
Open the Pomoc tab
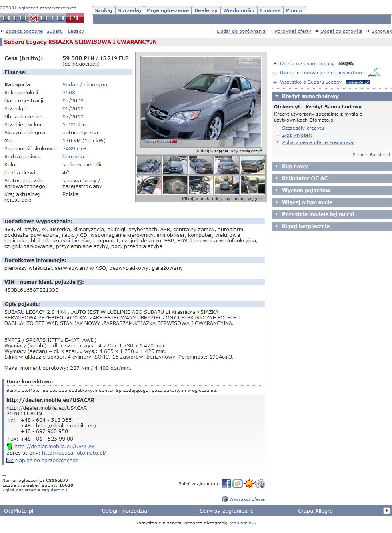pos(295,10)
